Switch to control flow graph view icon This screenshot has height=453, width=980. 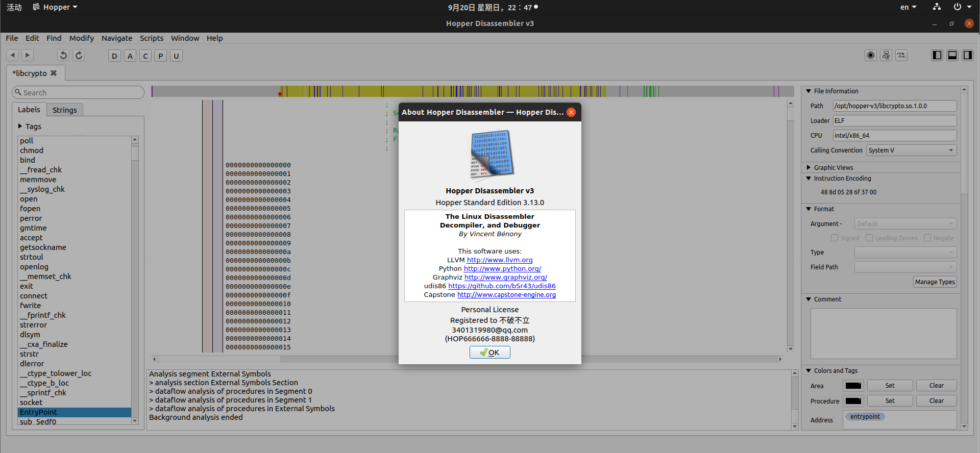[886, 55]
